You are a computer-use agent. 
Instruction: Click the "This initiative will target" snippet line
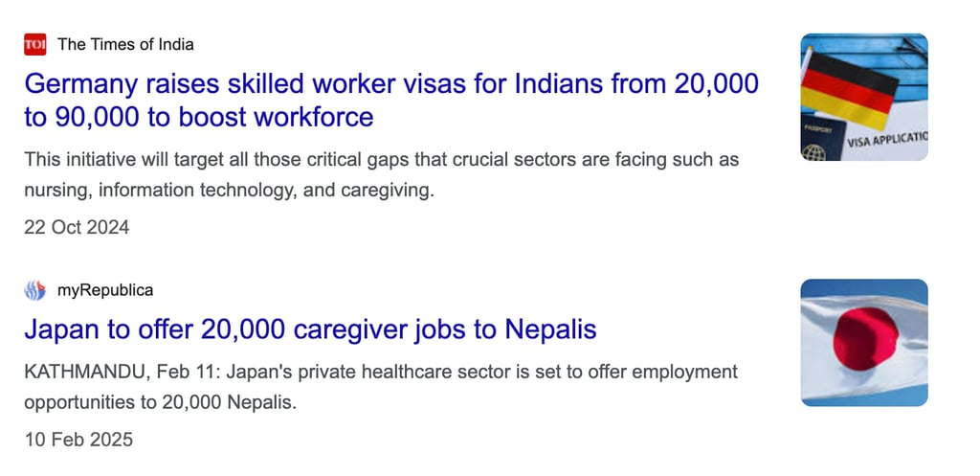tap(381, 160)
